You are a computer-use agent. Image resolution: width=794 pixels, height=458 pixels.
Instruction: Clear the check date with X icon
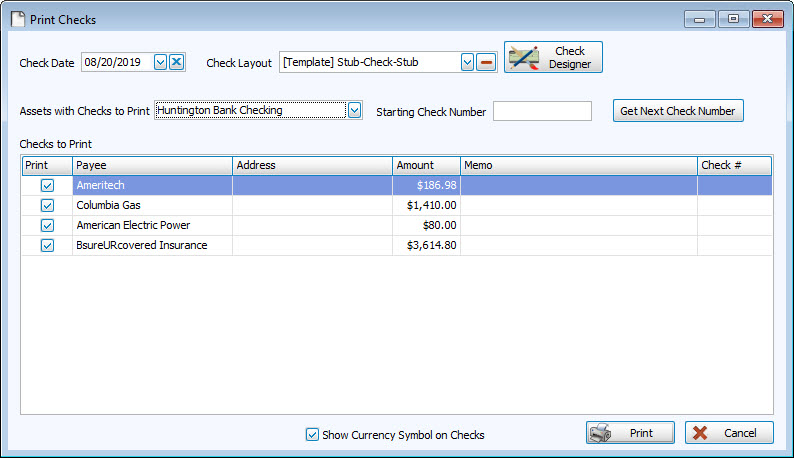click(x=177, y=62)
